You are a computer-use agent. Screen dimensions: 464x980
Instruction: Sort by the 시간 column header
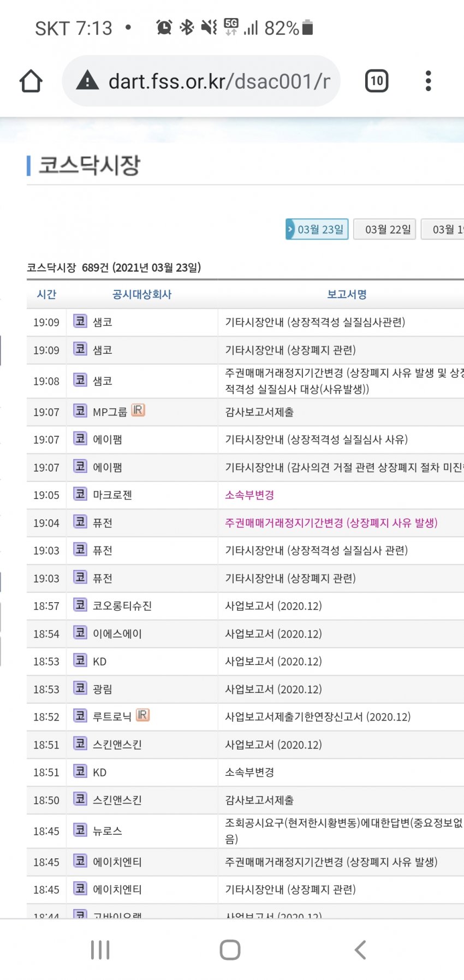coord(46,294)
